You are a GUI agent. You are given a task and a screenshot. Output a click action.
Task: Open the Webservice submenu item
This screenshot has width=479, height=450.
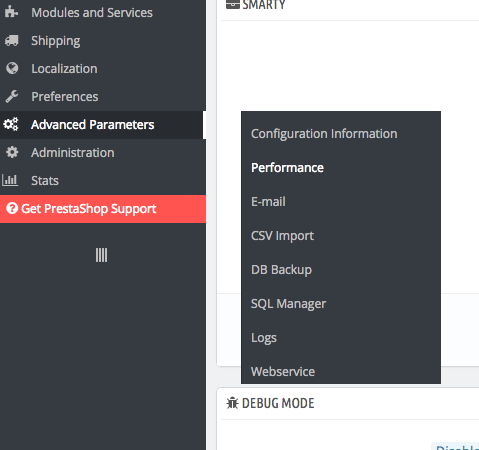click(283, 371)
